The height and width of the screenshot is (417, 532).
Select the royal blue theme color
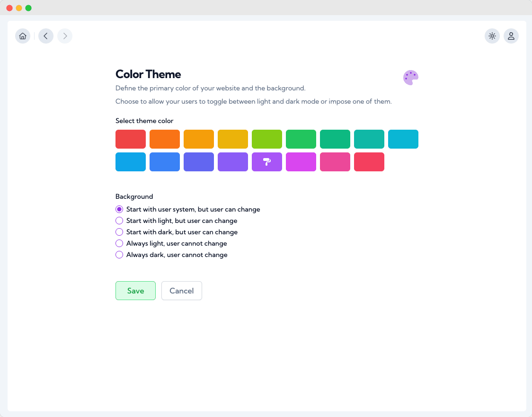165,162
